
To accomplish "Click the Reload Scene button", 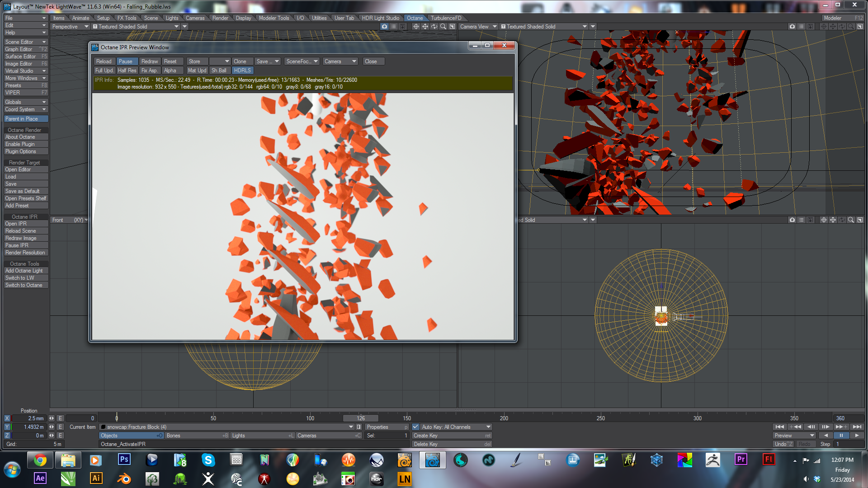I will pos(21,231).
